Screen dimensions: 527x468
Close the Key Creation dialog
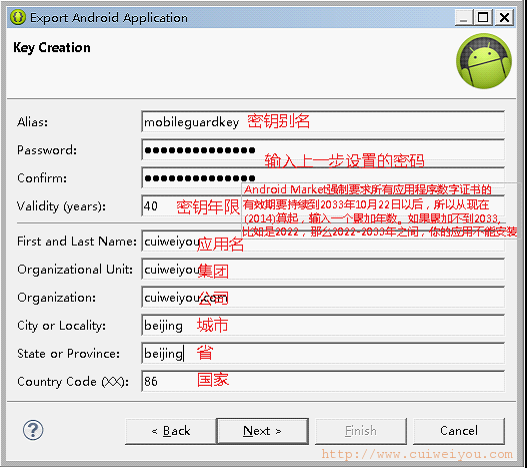tap(504, 17)
